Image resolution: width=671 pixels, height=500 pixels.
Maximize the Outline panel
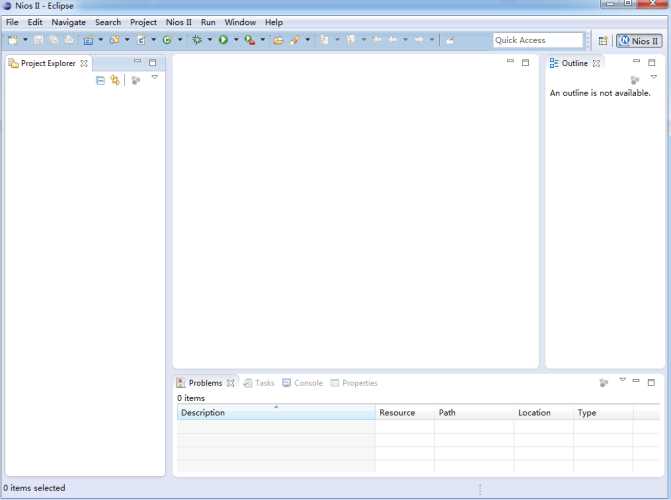pos(652,62)
